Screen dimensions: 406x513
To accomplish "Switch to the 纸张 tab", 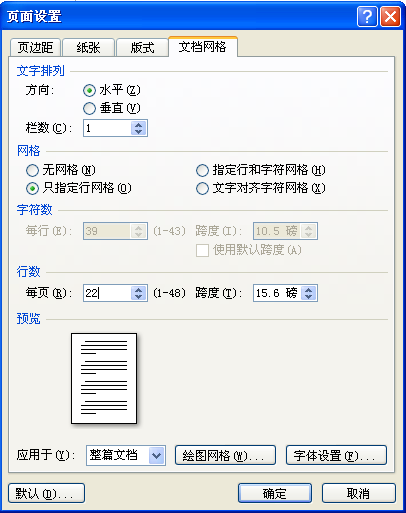I will tap(88, 47).
